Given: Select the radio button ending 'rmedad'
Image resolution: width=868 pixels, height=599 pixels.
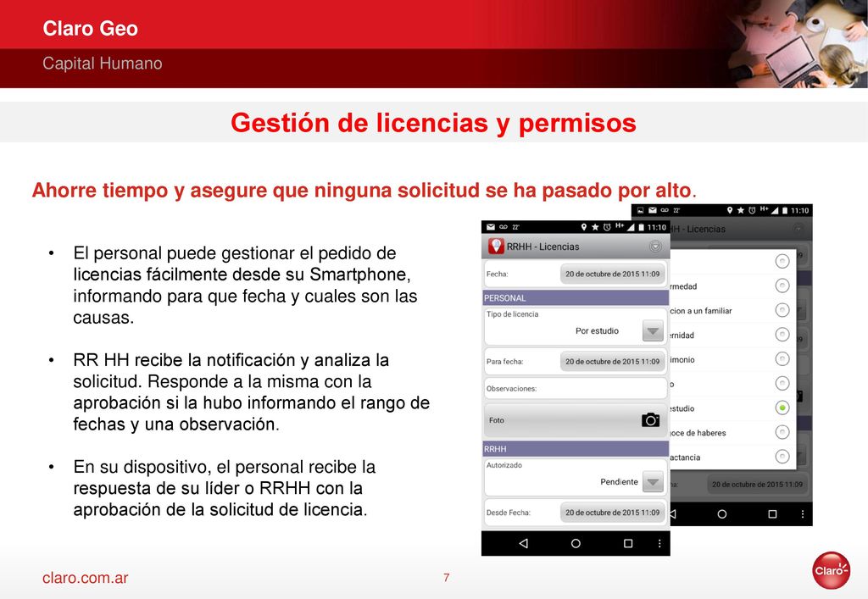Looking at the screenshot, I should pos(782,286).
